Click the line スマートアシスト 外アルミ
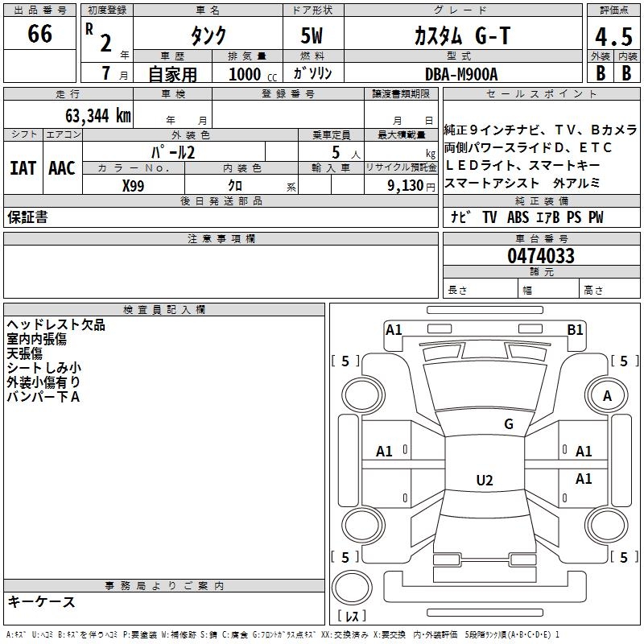The image size is (644, 644). pos(522,183)
